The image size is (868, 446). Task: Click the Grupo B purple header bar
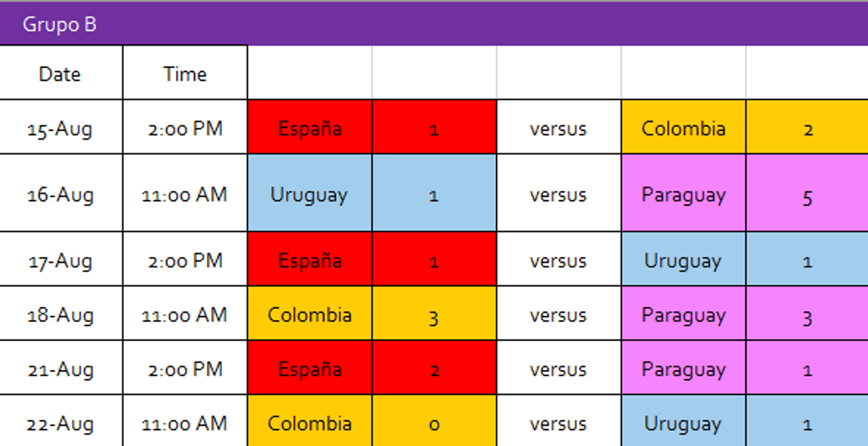pos(434,25)
